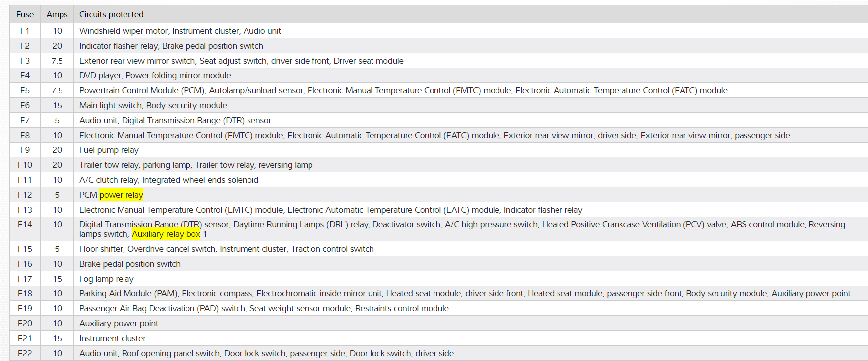Screen dimensions: 868x361
Task: Click the Fuse column header
Action: [25, 14]
